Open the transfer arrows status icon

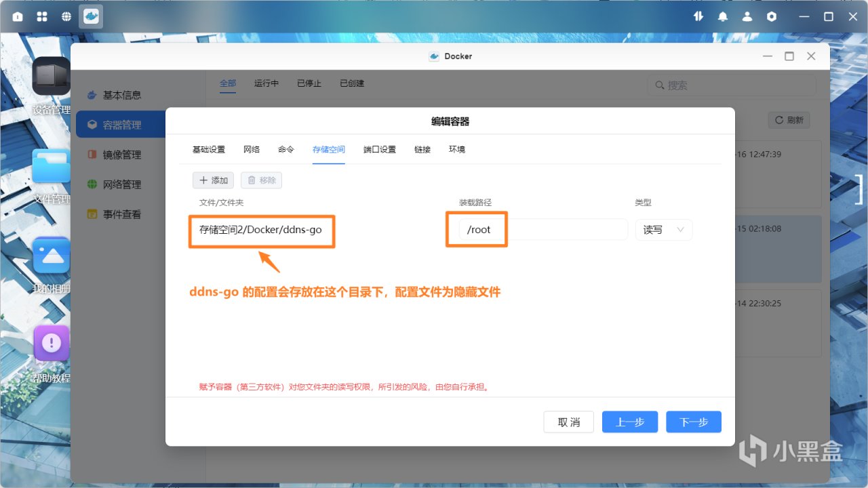click(698, 16)
